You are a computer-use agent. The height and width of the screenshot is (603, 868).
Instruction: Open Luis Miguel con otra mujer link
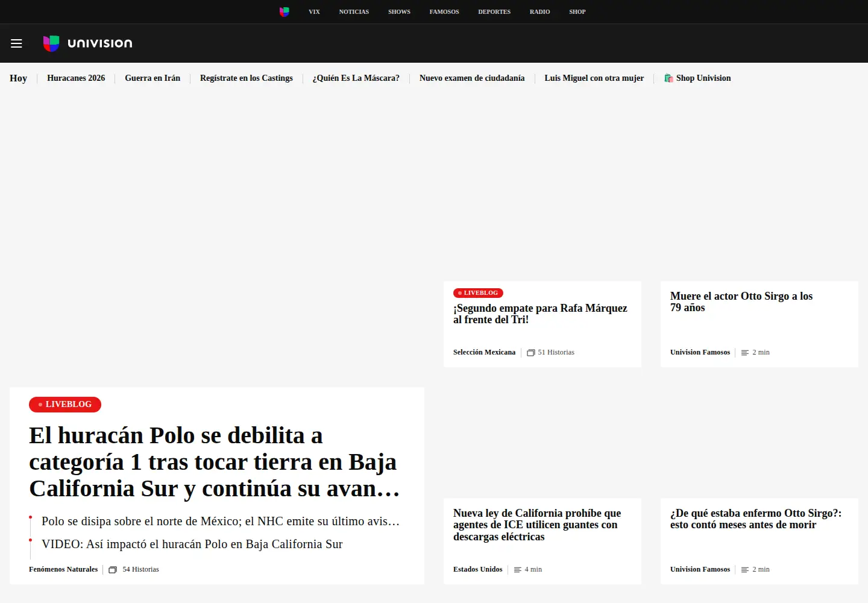(x=594, y=78)
